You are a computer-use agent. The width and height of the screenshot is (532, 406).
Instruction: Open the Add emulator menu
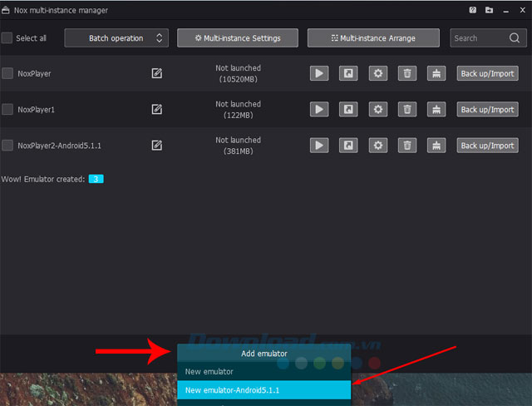coord(264,354)
